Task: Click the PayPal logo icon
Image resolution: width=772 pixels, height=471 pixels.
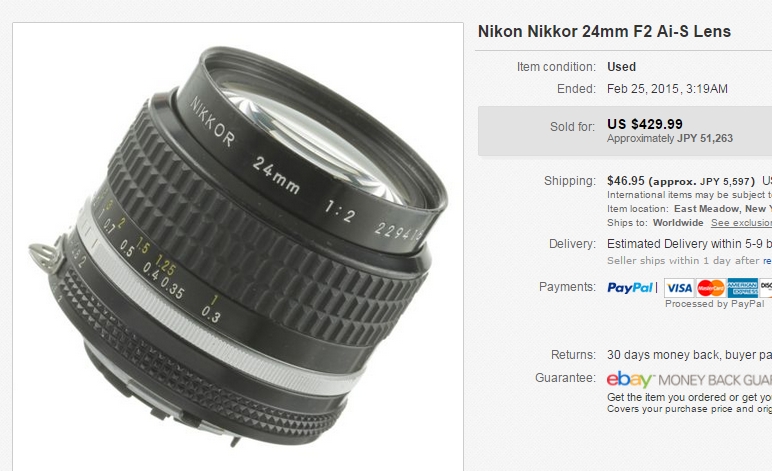Action: click(630, 287)
